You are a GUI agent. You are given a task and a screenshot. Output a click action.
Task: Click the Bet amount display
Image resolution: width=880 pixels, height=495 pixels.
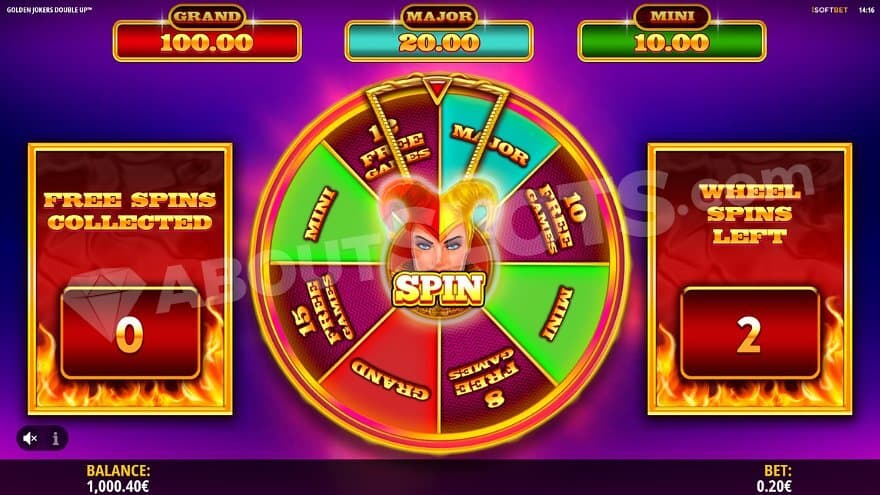[x=774, y=486]
